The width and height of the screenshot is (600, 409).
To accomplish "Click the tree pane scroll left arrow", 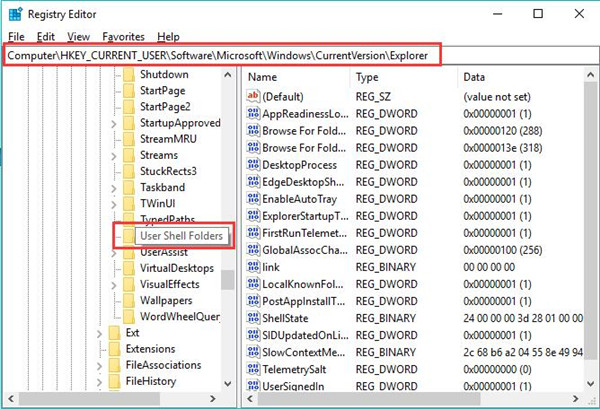I will (11, 399).
